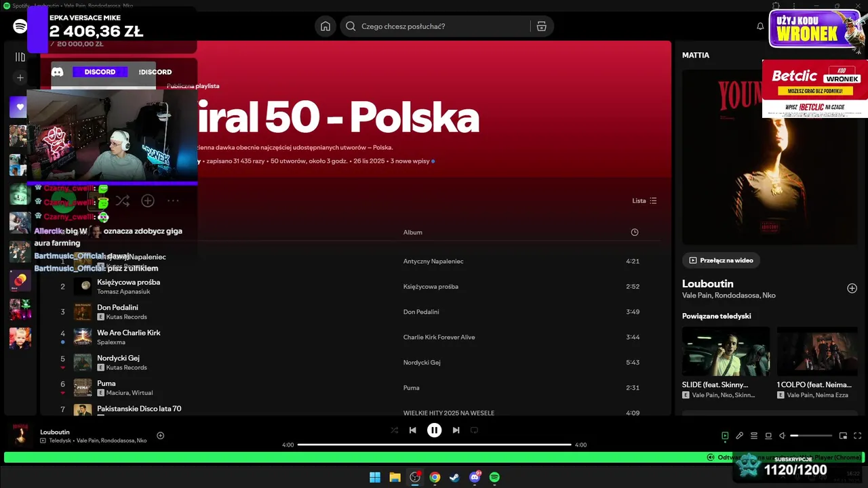Open album Charlie Kirk Forever Alive
This screenshot has height=488, width=868.
click(x=439, y=337)
